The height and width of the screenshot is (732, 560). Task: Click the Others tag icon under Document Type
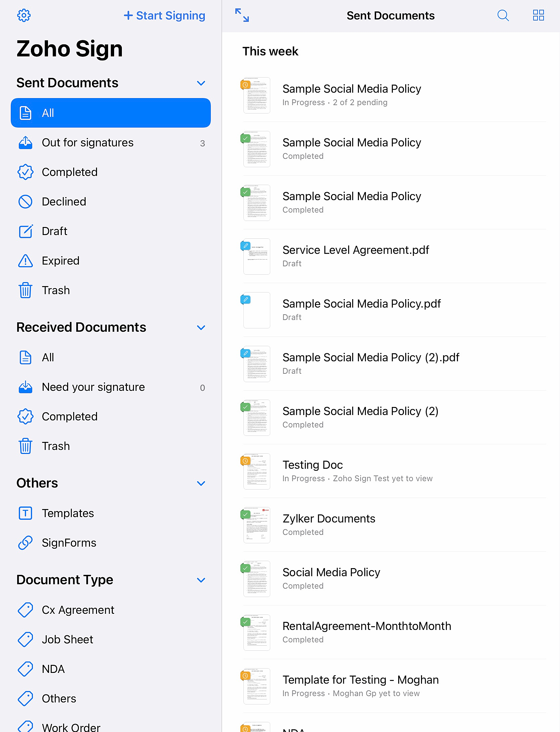[x=26, y=699]
